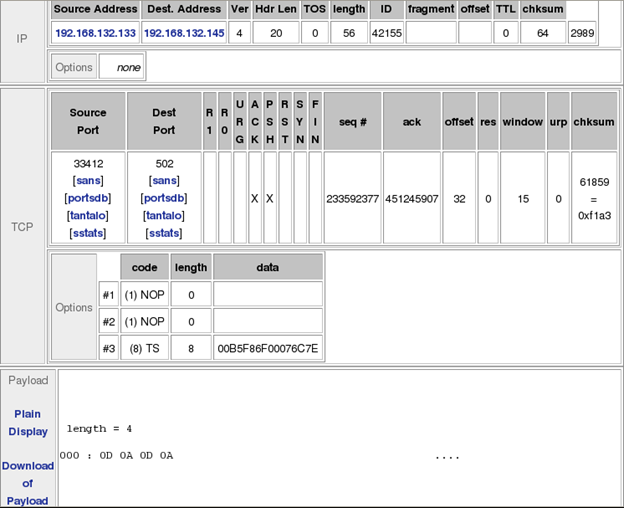Open portsdb lookup for source port 33412
The width and height of the screenshot is (624, 508).
tap(88, 198)
